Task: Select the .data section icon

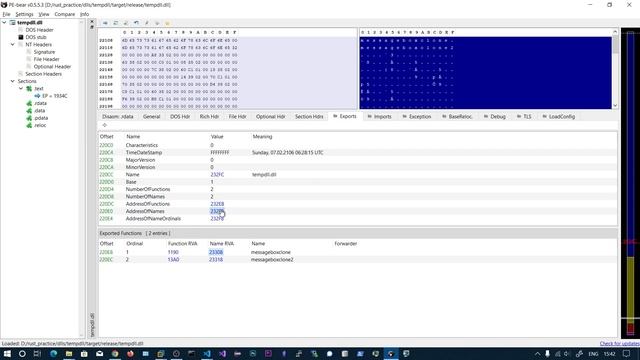Action: pyautogui.click(x=29, y=111)
